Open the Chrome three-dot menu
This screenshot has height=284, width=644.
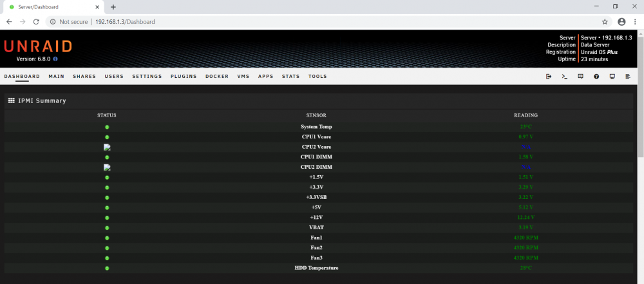[x=635, y=22]
